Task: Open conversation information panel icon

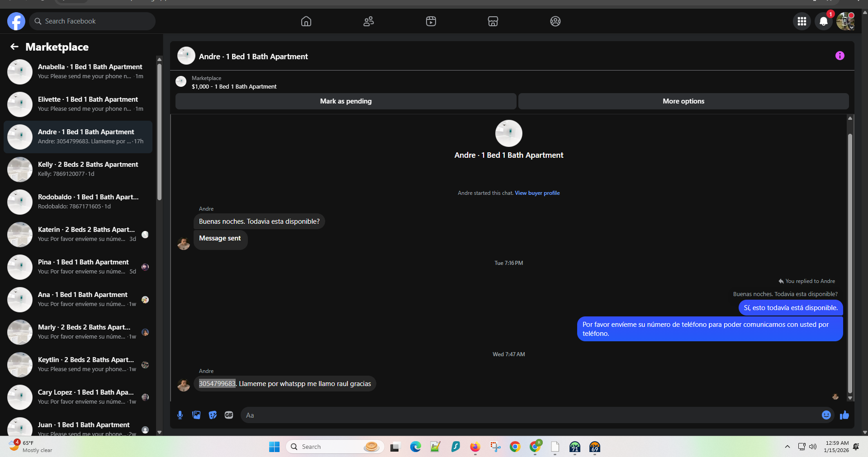Action: tap(840, 56)
